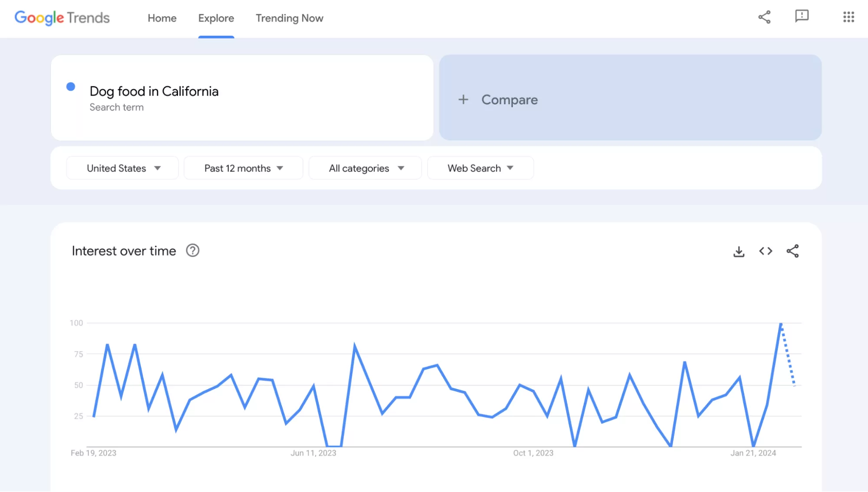This screenshot has width=868, height=492.
Task: Edit the Dog food in California search term
Action: 154,91
